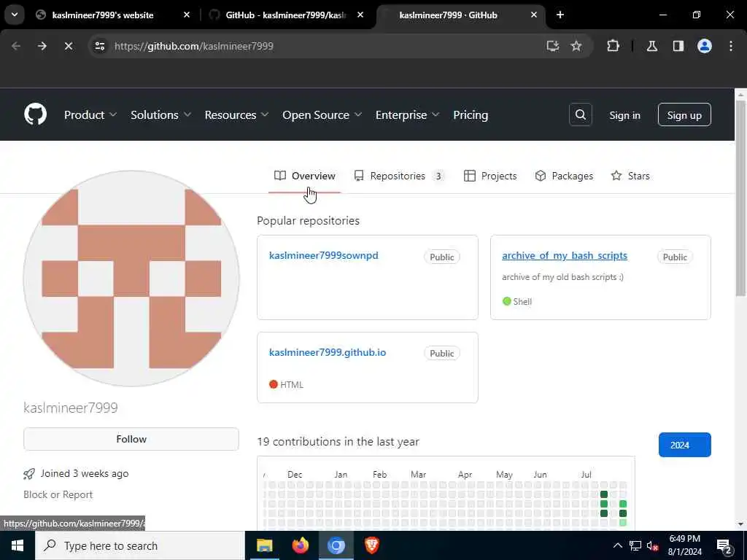747x560 pixels.
Task: Open the Pricing page link
Action: (x=471, y=114)
